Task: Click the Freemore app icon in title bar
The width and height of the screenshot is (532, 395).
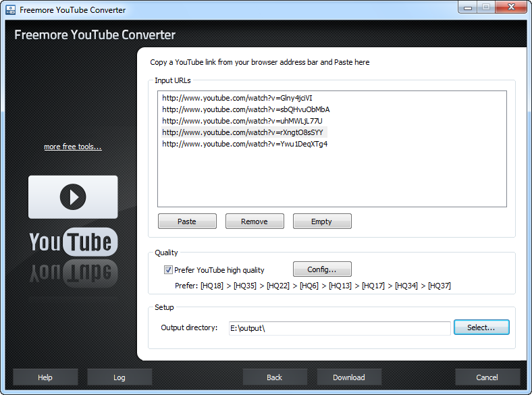Action: (x=11, y=10)
